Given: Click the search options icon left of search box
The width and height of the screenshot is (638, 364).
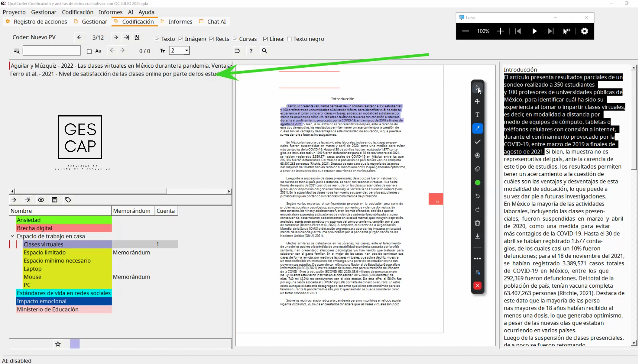Looking at the screenshot, I should tap(16, 51).
